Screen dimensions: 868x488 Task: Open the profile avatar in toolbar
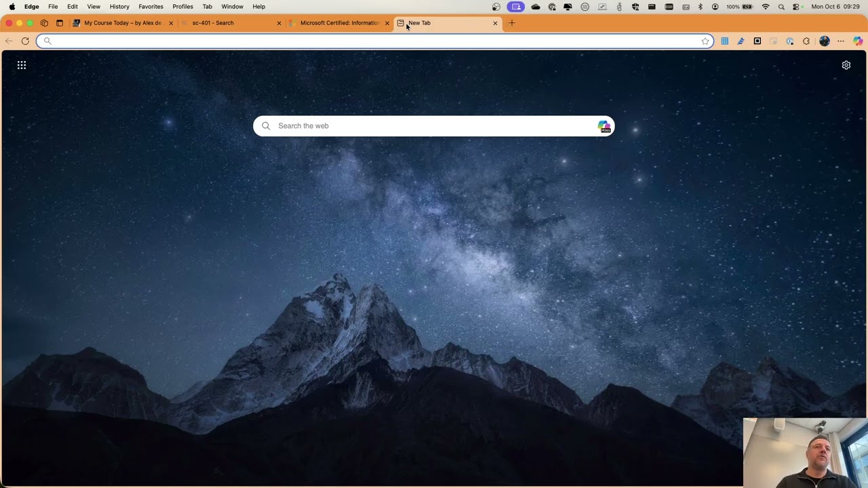(x=825, y=41)
